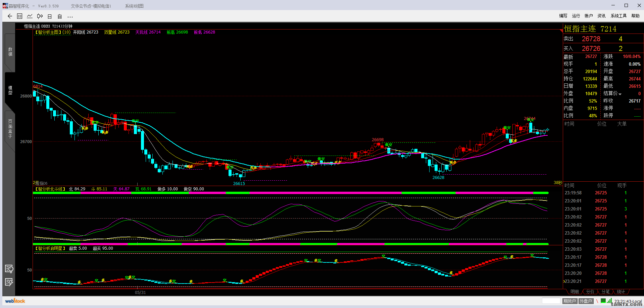644x308 pixels.
Task: Click the 超卖 5.00 parameter label
Action: tap(78, 248)
